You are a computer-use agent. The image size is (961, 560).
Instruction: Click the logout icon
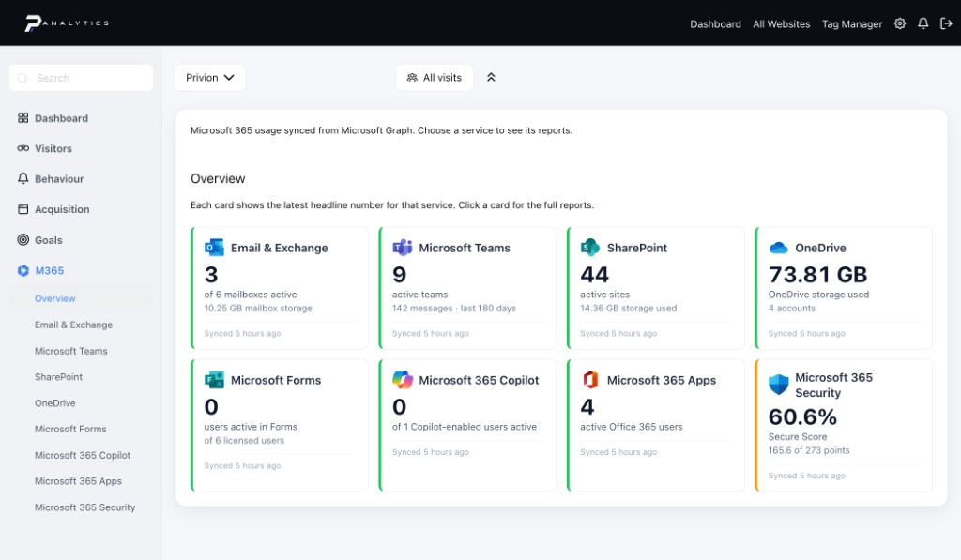click(946, 23)
